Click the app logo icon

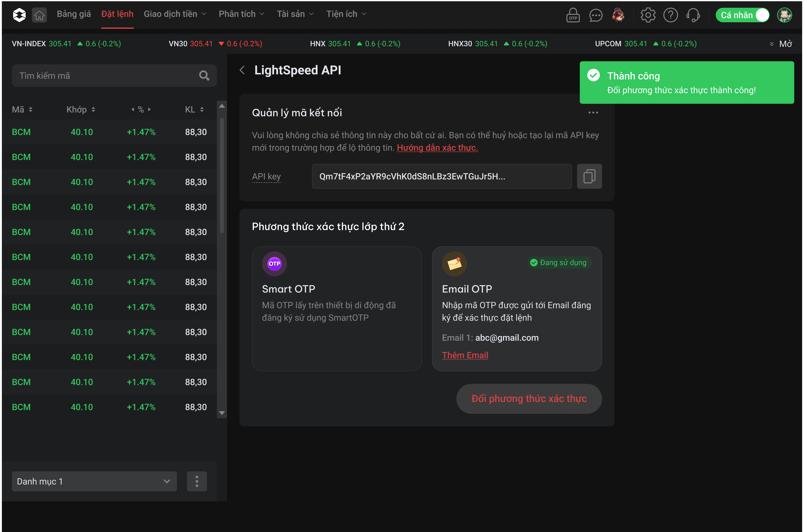(19, 15)
